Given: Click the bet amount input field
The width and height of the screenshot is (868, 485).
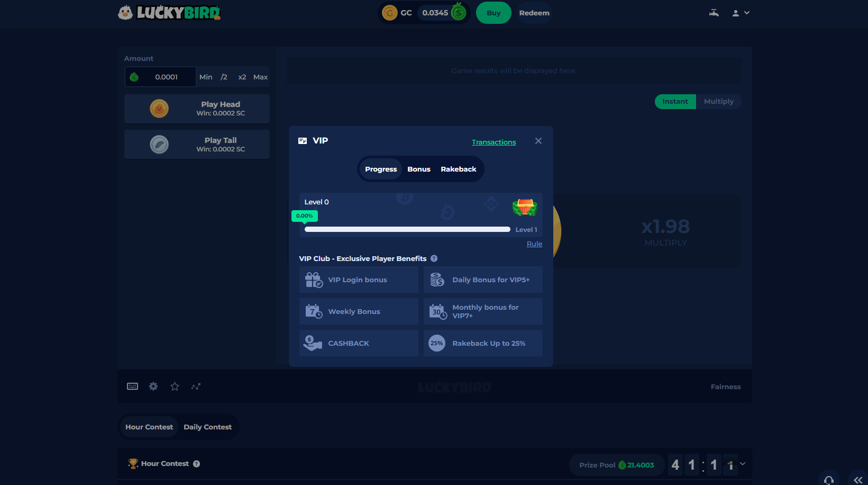Looking at the screenshot, I should click(x=160, y=77).
